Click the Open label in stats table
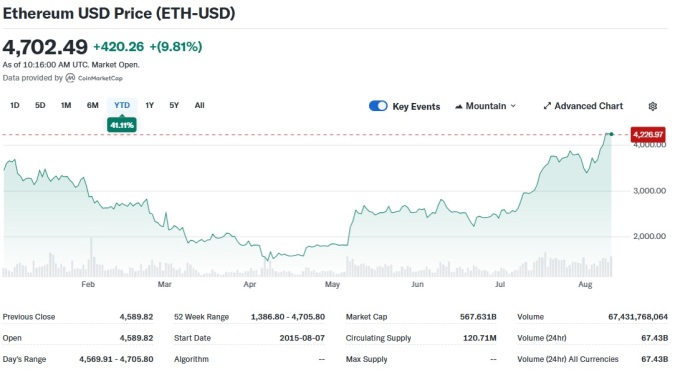 [x=12, y=338]
